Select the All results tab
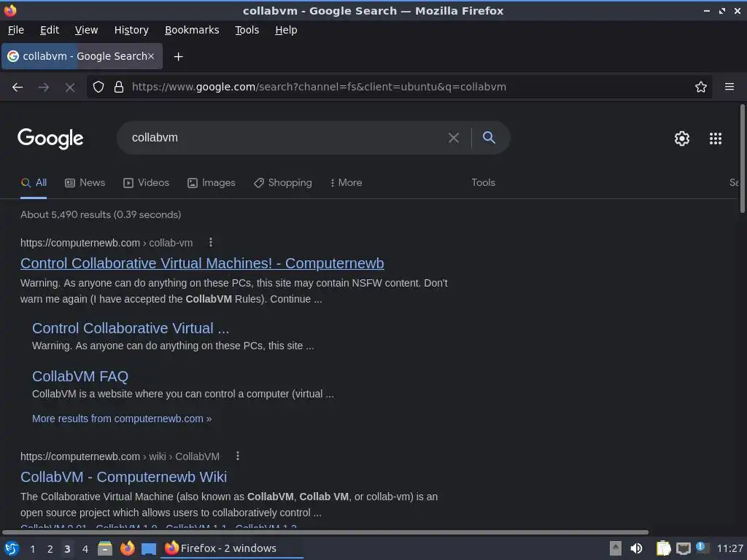Viewport: 747px width, 560px height. pyautogui.click(x=34, y=183)
